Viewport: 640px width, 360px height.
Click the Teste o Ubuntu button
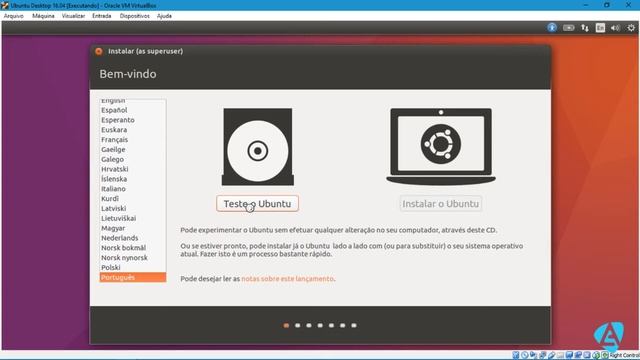click(258, 204)
